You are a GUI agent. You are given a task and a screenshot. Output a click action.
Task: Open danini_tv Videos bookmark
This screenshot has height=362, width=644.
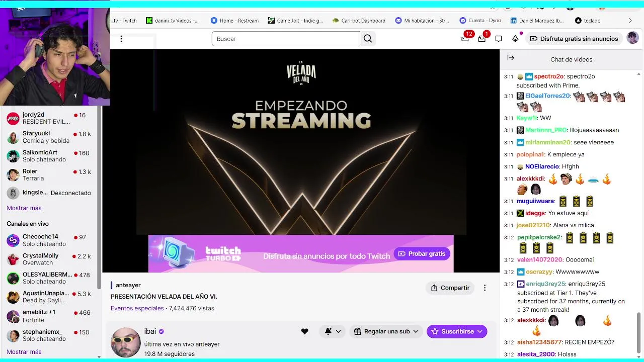click(173, 21)
